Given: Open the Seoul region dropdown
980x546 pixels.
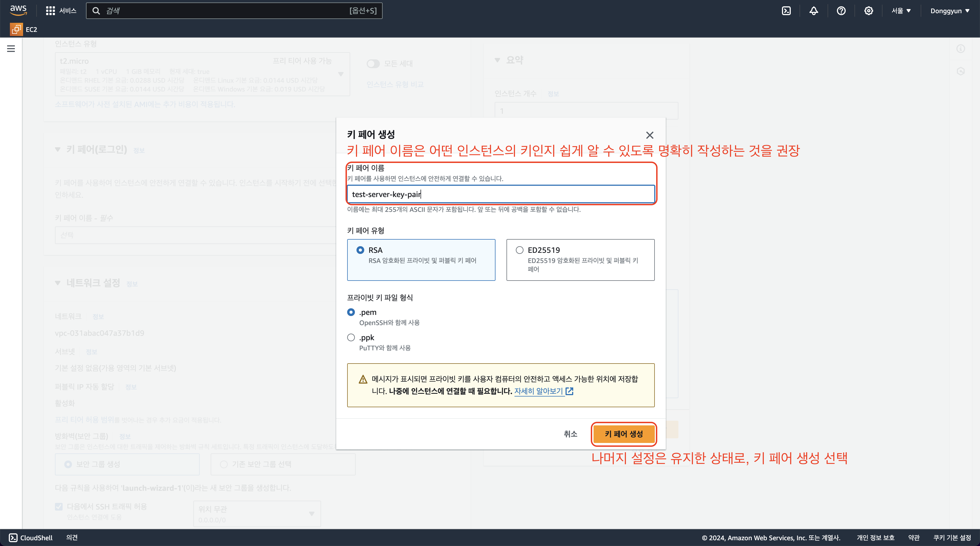Looking at the screenshot, I should pyautogui.click(x=901, y=11).
